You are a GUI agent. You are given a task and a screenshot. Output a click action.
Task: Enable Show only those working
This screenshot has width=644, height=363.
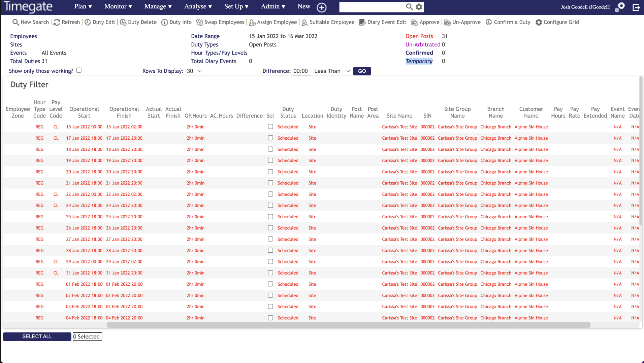click(x=79, y=70)
